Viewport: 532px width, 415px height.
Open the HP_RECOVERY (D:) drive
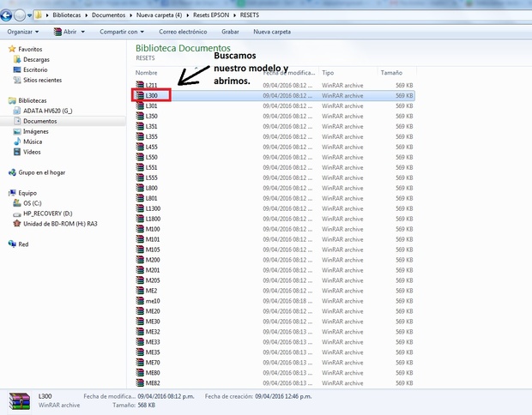tap(47, 214)
